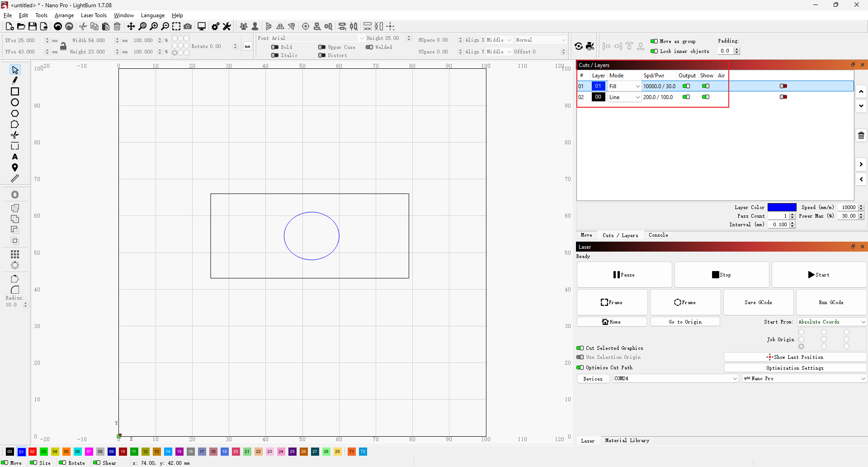868x467 pixels.
Task: Open the Arrange menu
Action: click(64, 15)
